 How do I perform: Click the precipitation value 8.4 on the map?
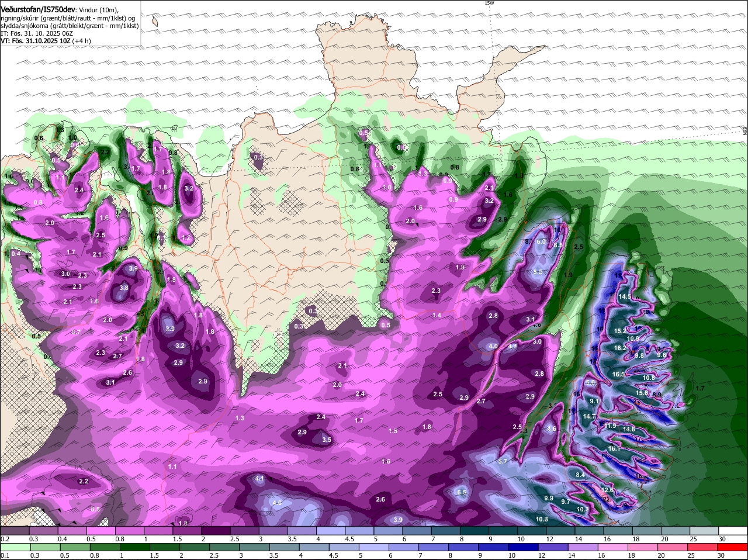click(580, 475)
